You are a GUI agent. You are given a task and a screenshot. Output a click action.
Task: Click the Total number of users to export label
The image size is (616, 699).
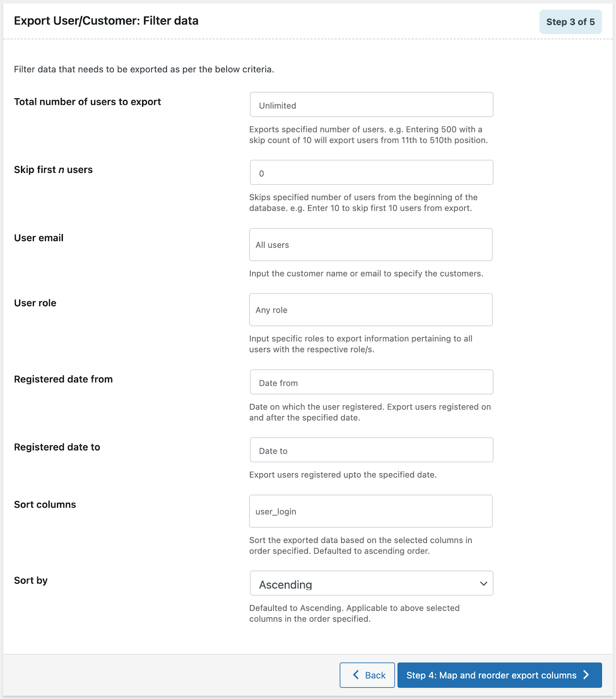click(87, 102)
